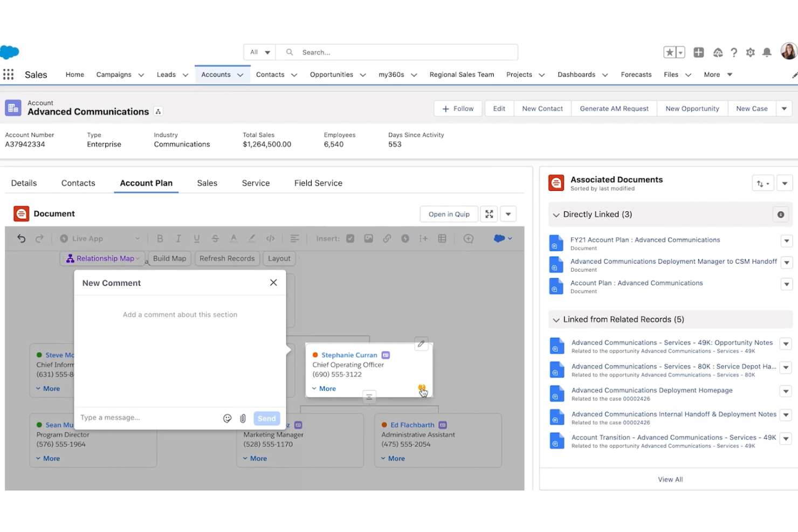Screen dimensions: 798x532
Task: Insert a checklist into the document
Action: (350, 238)
